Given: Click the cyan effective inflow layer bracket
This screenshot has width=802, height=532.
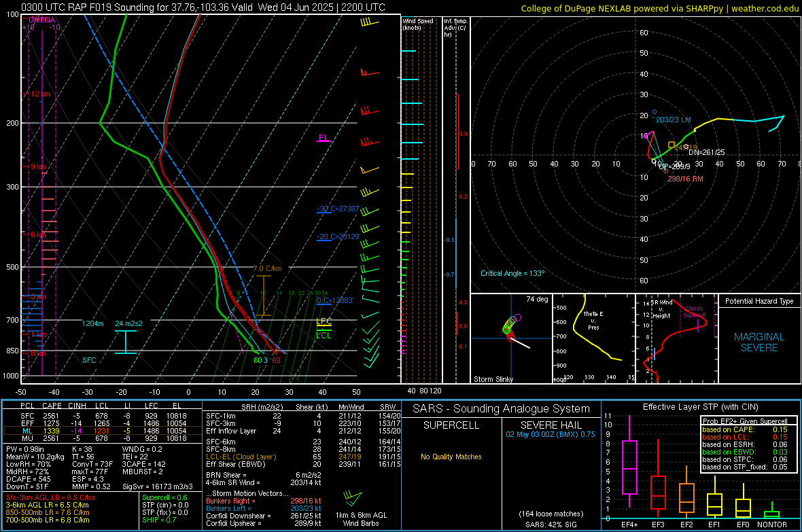Looking at the screenshot, I should click(x=125, y=342).
